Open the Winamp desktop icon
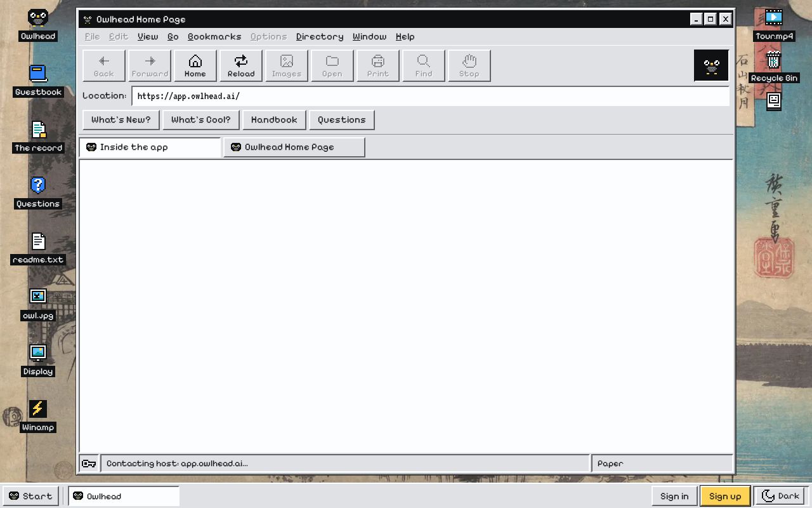The image size is (812, 508). click(x=38, y=408)
